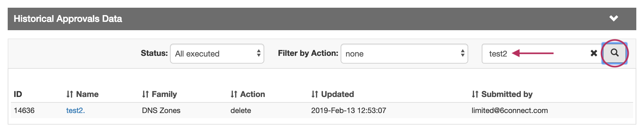Select row ID 14636 cell
This screenshot has width=644, height=131.
[24, 110]
